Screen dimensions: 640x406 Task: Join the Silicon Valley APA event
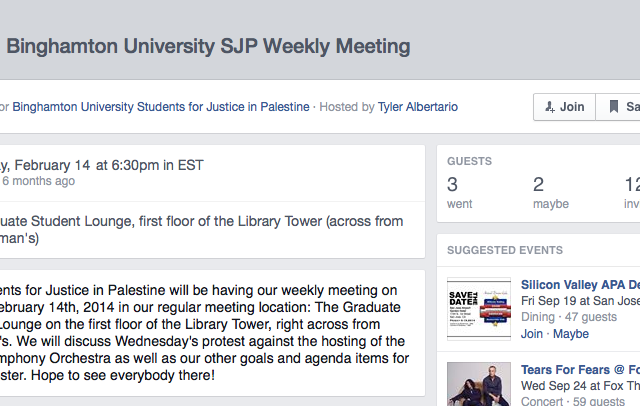pos(532,334)
